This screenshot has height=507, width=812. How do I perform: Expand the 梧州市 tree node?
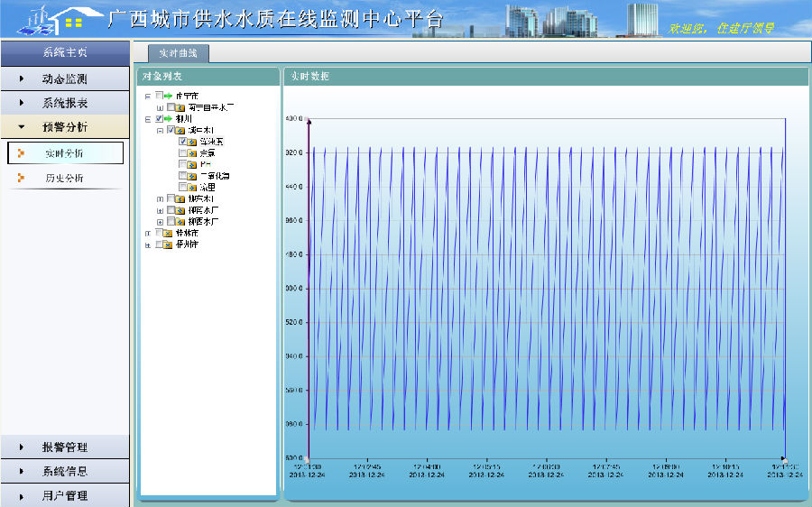tap(148, 244)
